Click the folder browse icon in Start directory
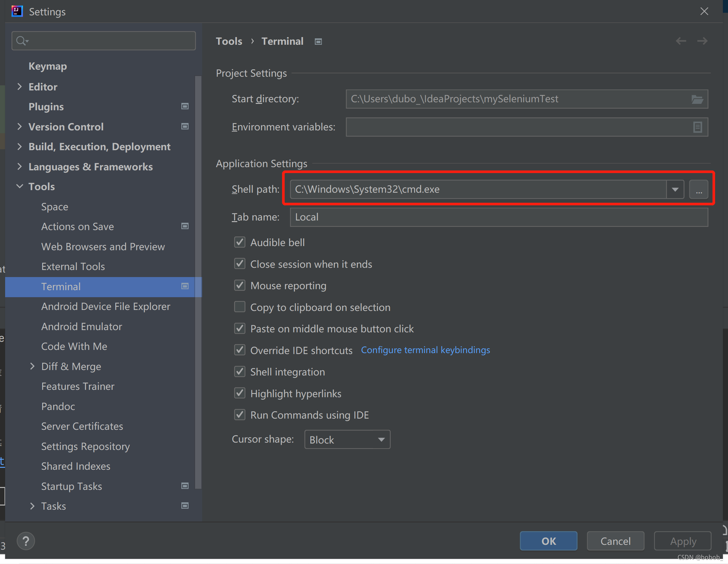 [697, 99]
